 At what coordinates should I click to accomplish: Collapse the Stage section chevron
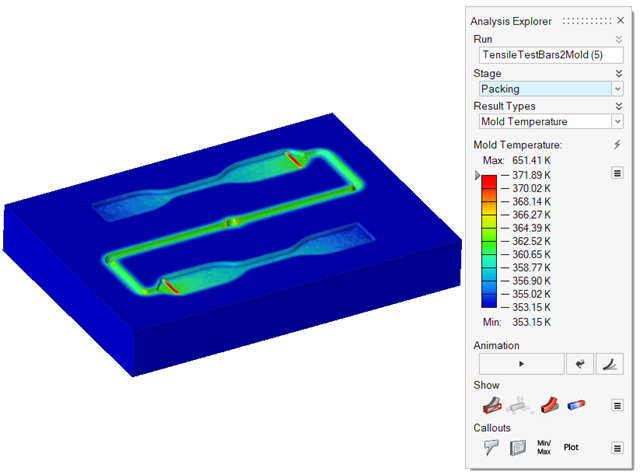pyautogui.click(x=618, y=73)
